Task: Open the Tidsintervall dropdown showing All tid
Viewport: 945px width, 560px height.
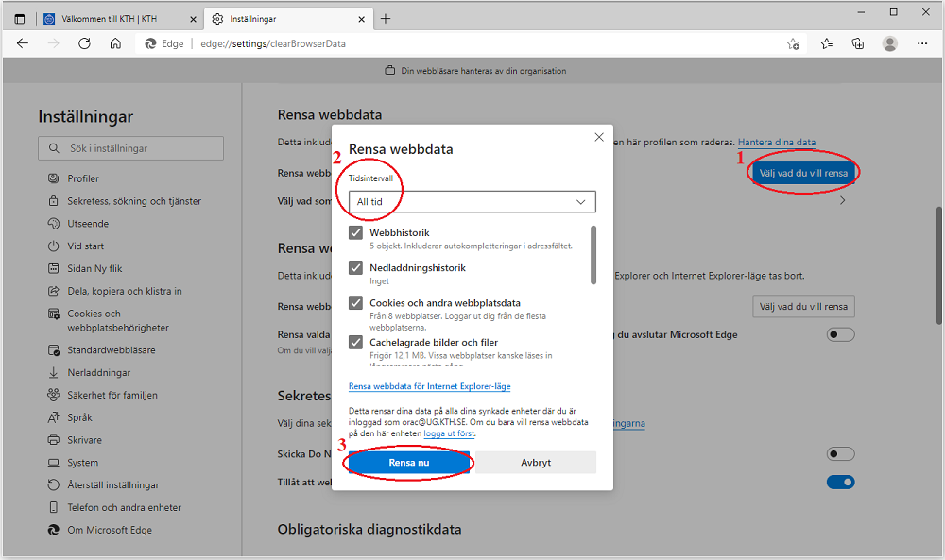Action: [x=472, y=202]
